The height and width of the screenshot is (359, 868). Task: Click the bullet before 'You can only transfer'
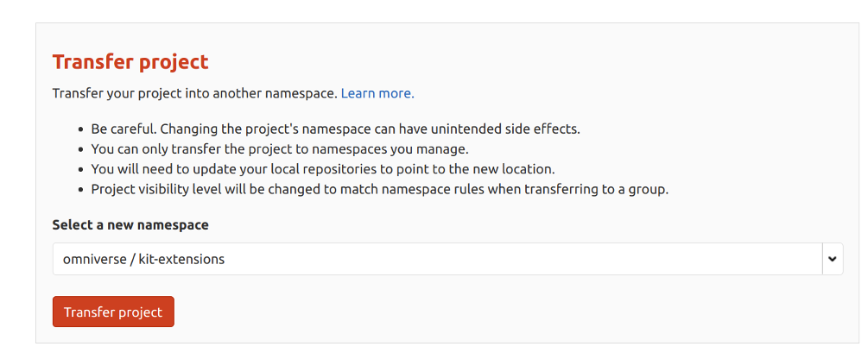pos(80,149)
